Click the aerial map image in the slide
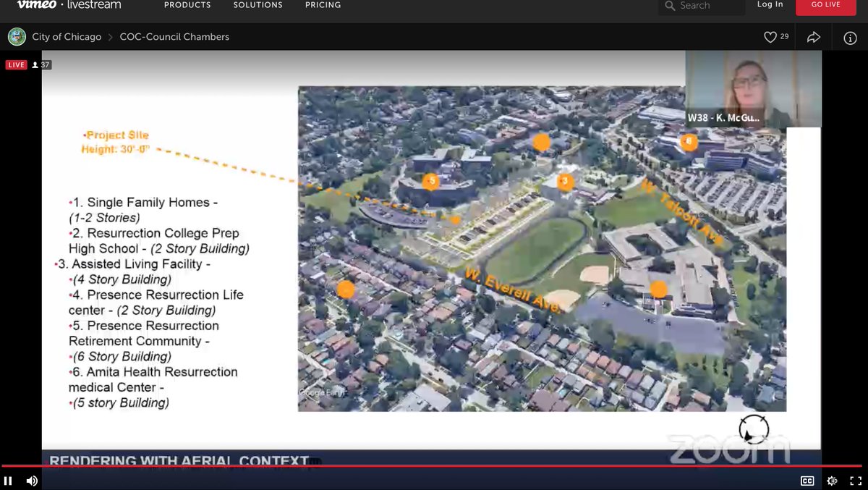The height and width of the screenshot is (490, 868). pyautogui.click(x=542, y=249)
